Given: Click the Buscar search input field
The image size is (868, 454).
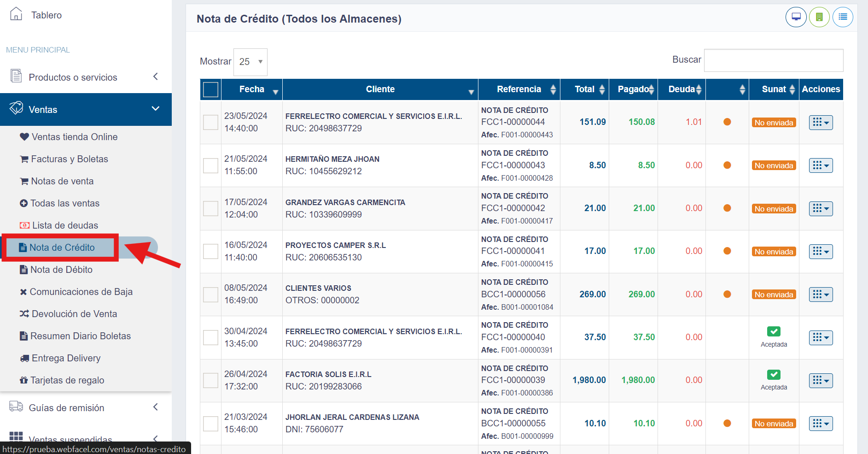Looking at the screenshot, I should click(774, 60).
